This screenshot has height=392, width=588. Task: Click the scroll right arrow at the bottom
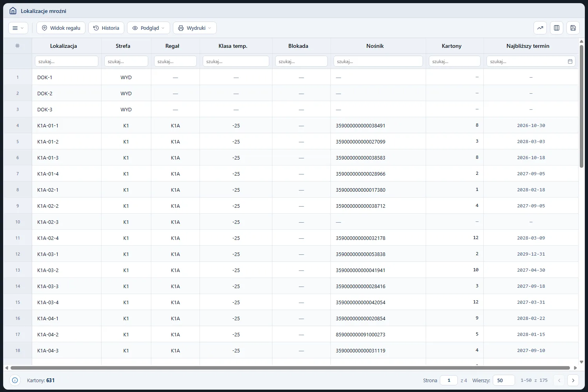click(575, 368)
